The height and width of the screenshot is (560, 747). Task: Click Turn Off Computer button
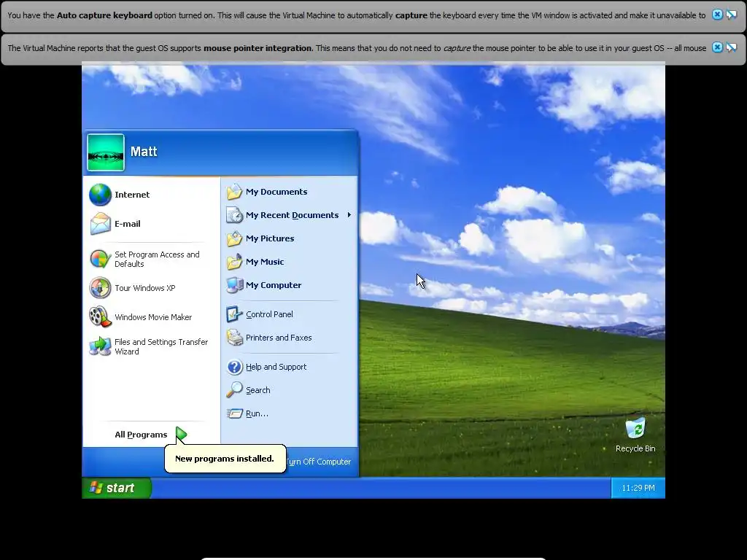(319, 462)
